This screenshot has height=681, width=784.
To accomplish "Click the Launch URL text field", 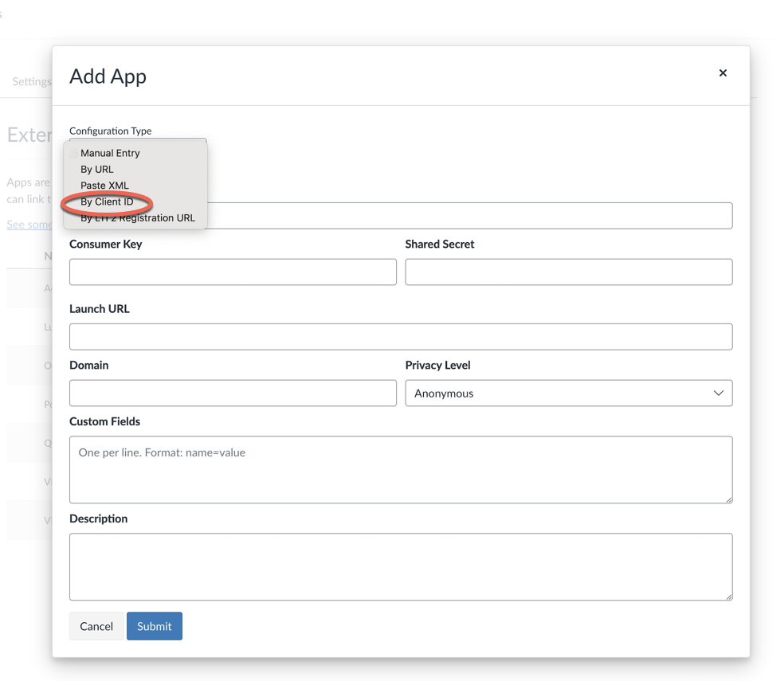I will pyautogui.click(x=401, y=336).
